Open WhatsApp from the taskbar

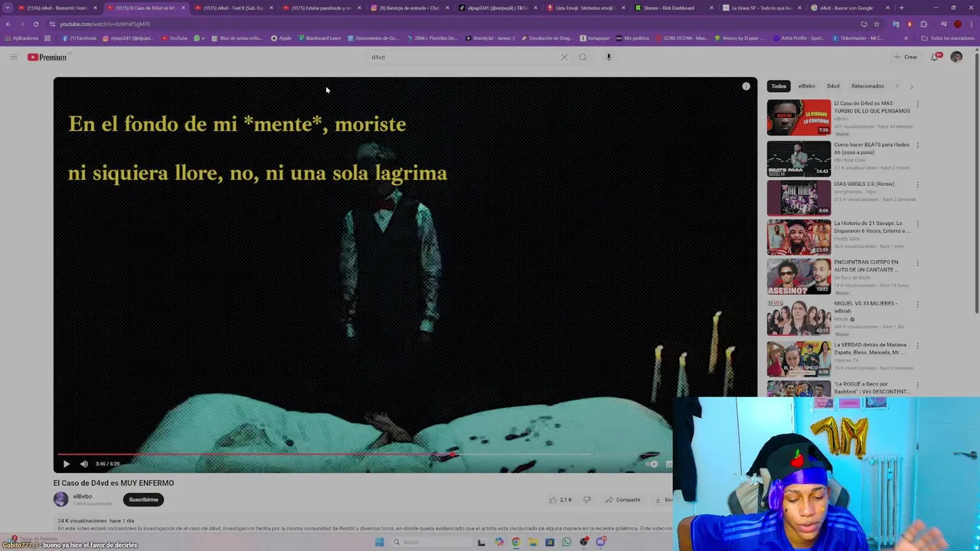[x=567, y=542]
